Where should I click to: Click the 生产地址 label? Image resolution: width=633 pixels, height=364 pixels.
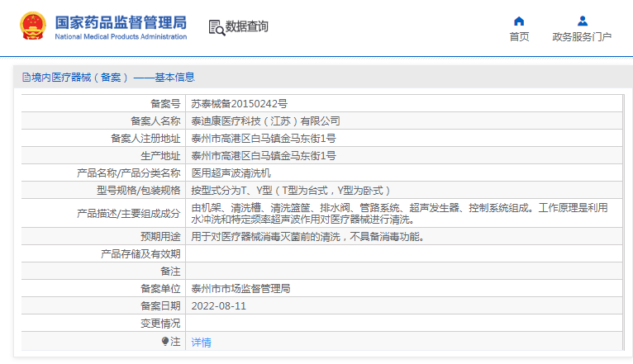click(x=160, y=156)
